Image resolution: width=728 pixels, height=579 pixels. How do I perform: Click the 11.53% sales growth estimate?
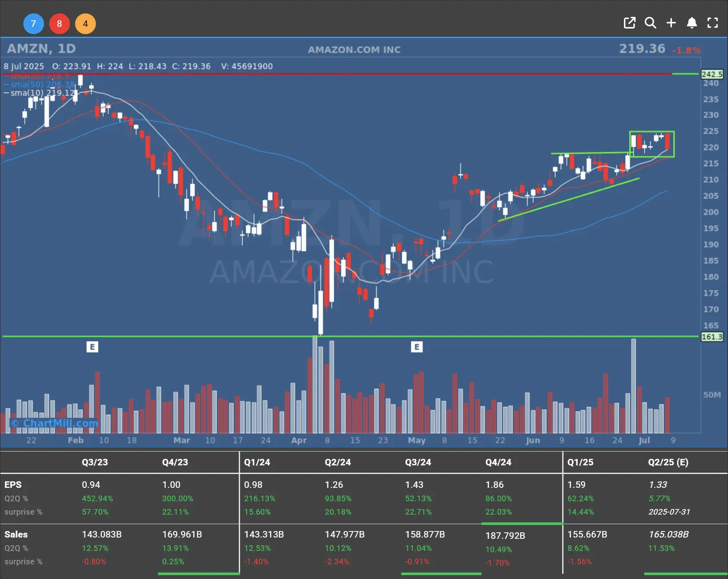(661, 548)
